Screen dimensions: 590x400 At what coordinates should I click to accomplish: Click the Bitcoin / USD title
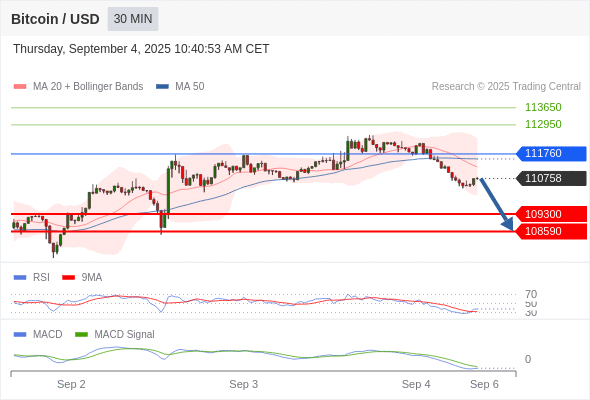[x=55, y=19]
